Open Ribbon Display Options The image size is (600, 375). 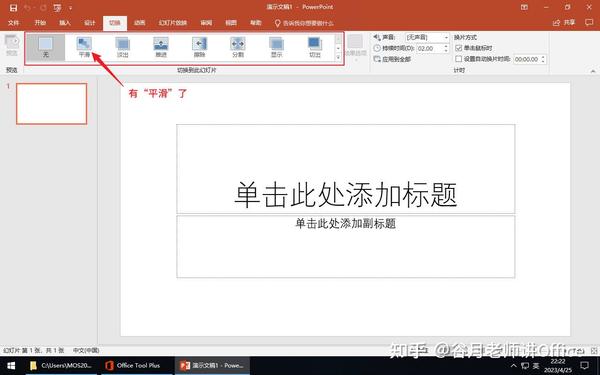click(525, 7)
